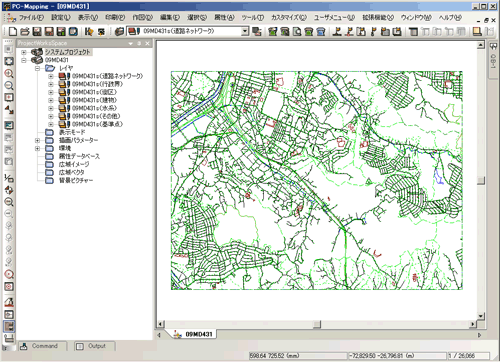
Task: Click the fit full extent tool
Action: coord(9,61)
